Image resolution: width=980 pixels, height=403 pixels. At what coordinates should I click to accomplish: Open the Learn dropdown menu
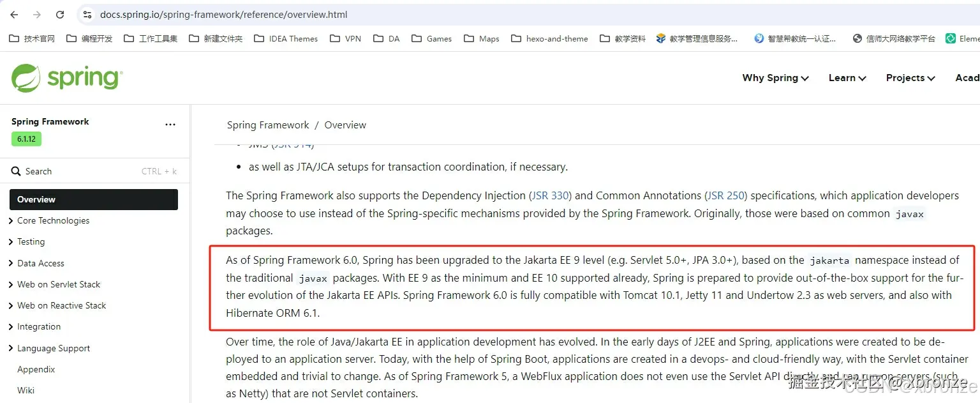coord(847,78)
